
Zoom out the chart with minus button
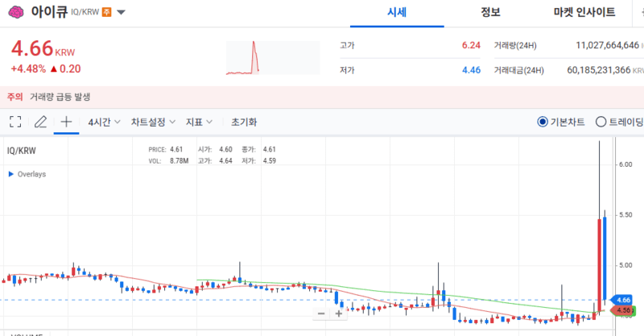321,313
